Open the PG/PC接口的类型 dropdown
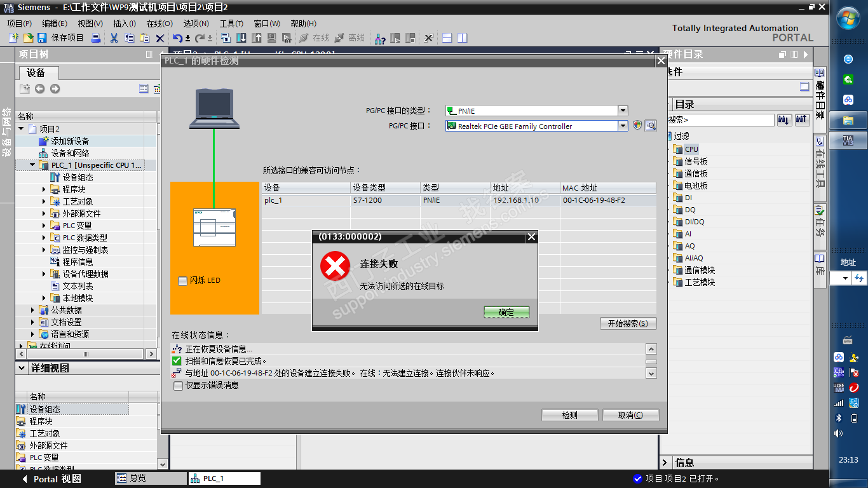Screen dimensions: 868x488 [x=623, y=111]
